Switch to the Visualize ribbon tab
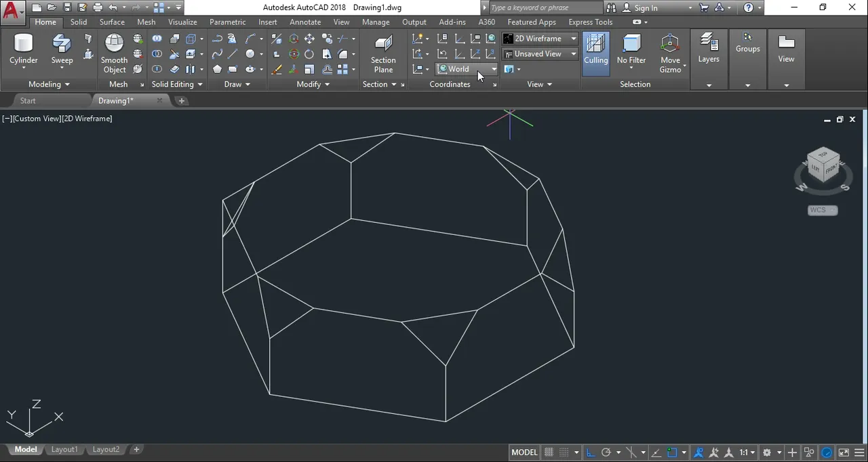 tap(182, 22)
